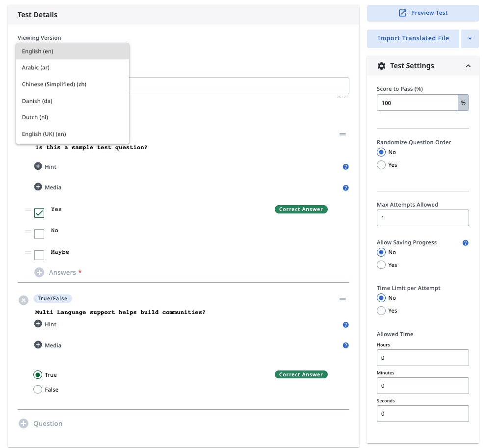
Task: Choose Danish (da) from the version list
Action: [x=72, y=101]
